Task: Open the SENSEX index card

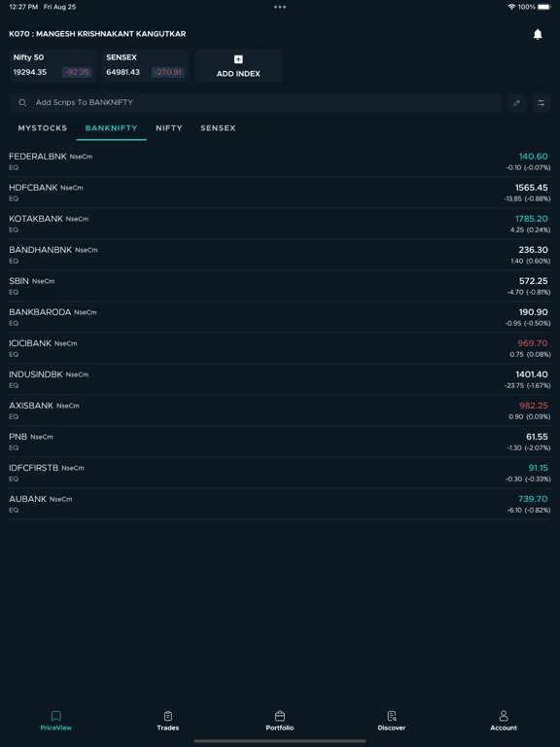Action: pyautogui.click(x=146, y=65)
